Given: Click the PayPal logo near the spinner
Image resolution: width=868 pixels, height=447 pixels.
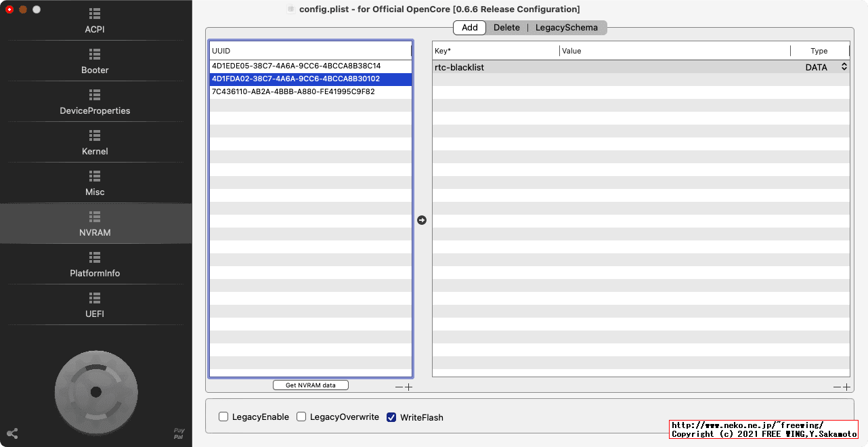Looking at the screenshot, I should point(179,432).
